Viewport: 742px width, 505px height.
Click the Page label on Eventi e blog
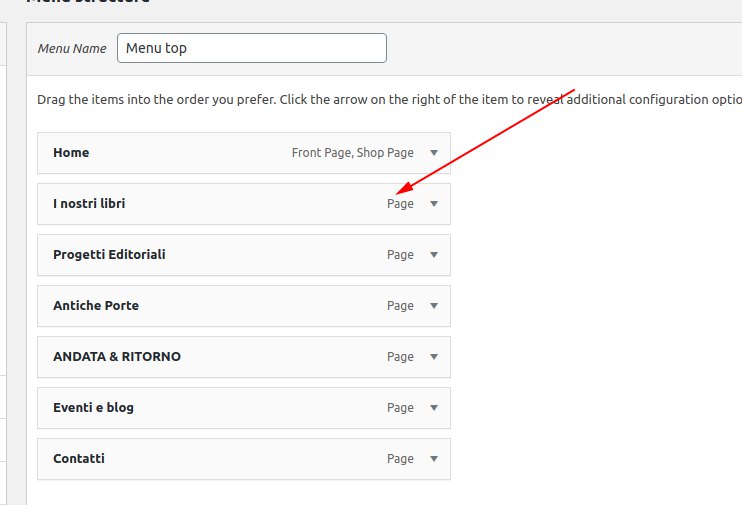pyautogui.click(x=400, y=408)
